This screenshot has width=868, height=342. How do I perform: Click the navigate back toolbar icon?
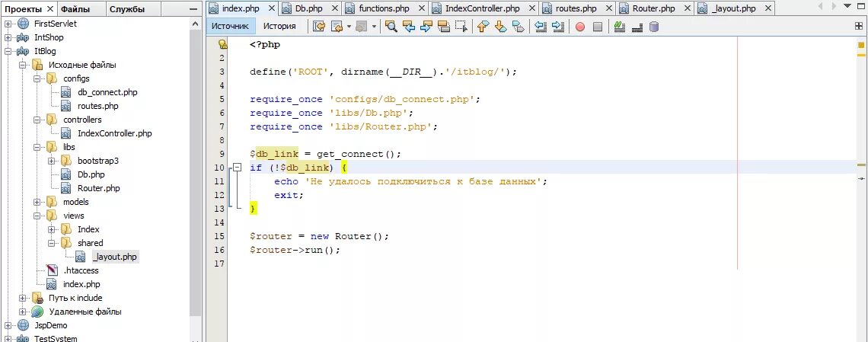[337, 26]
